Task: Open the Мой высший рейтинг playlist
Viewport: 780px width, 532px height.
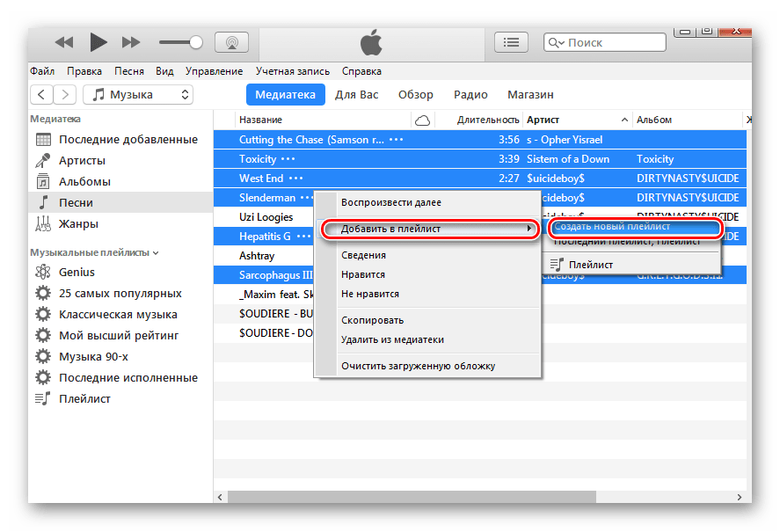Action: [120, 335]
